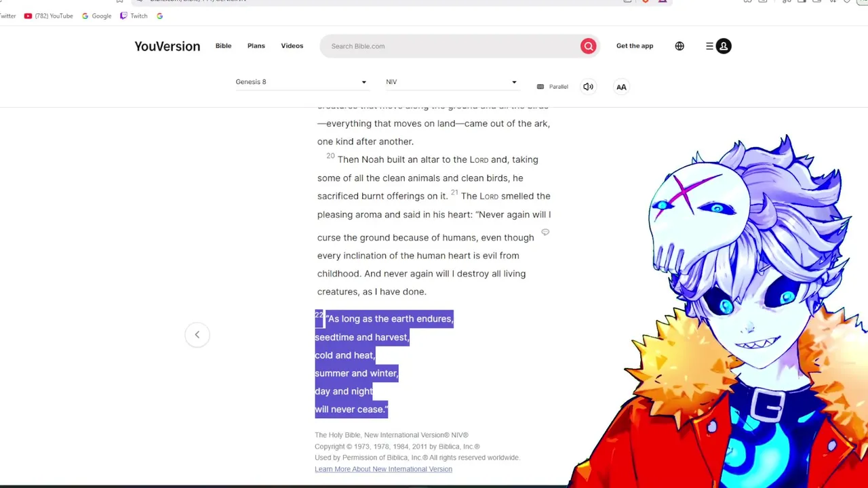Open the user profile avatar
The height and width of the screenshot is (488, 868).
pyautogui.click(x=724, y=46)
